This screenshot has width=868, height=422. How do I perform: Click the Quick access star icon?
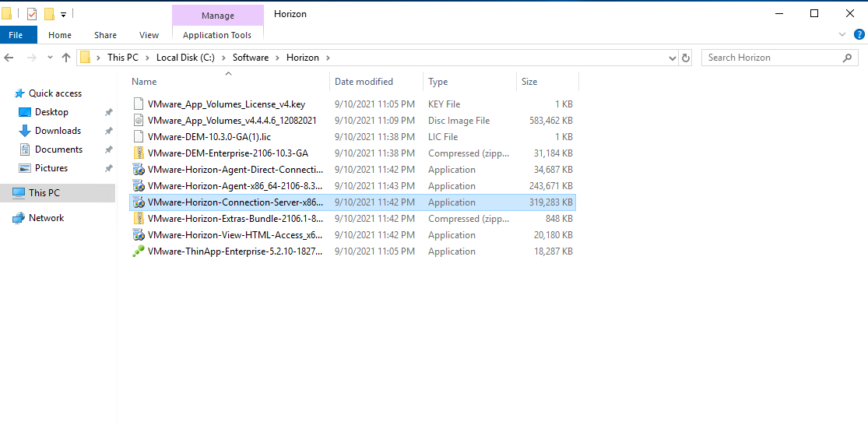[19, 93]
